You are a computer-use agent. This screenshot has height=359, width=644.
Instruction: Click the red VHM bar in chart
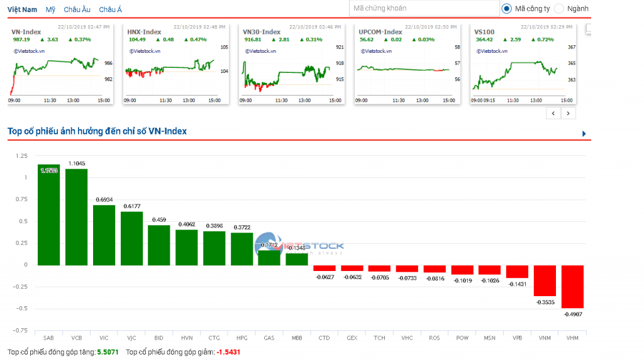tap(572, 286)
